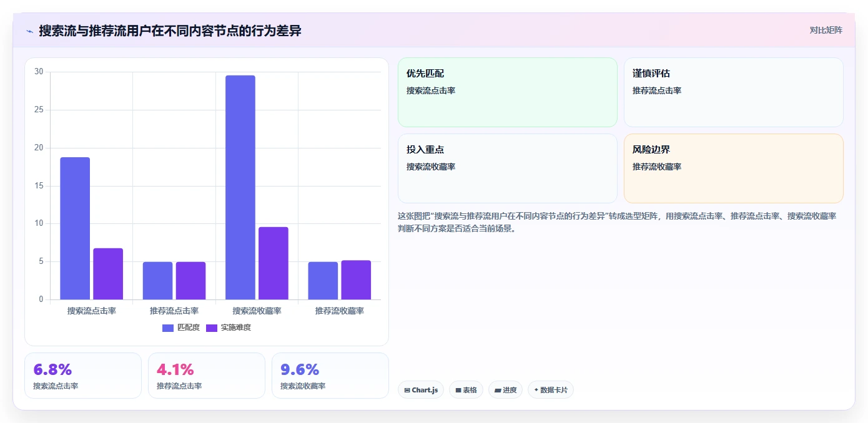Open the 投入重点 matrix card
Screen dimensions: 868x423
click(507, 168)
